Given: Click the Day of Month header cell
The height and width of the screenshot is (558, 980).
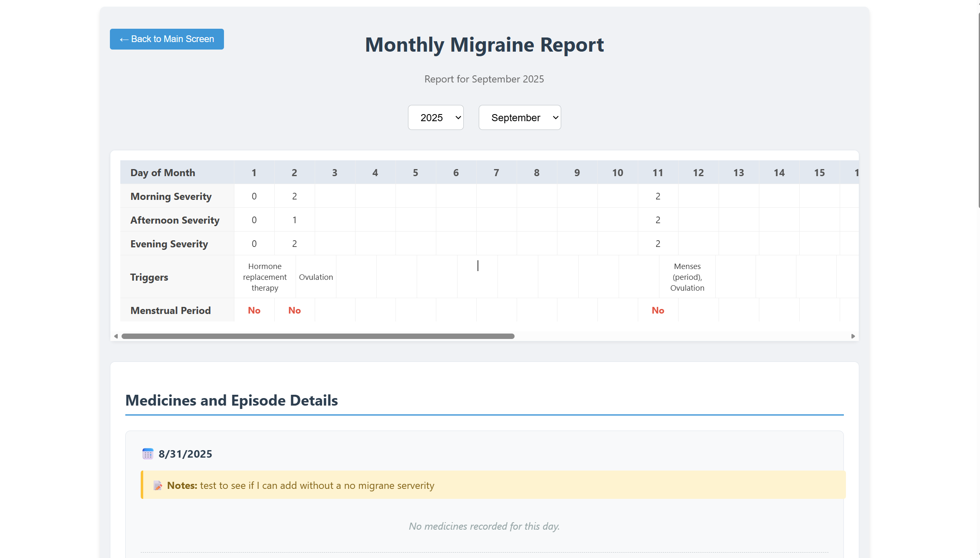Looking at the screenshot, I should 163,172.
